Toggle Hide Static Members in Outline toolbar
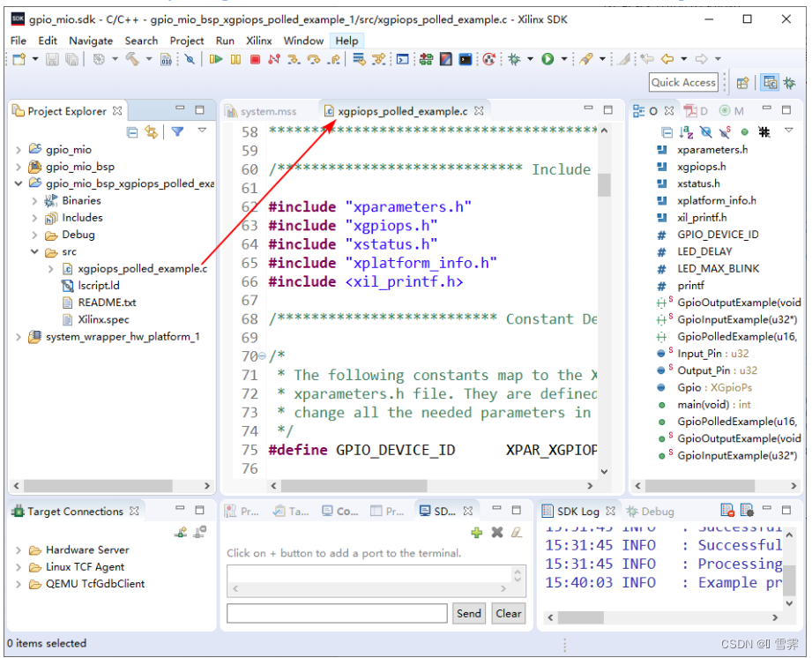This screenshot has width=812, height=658. (725, 132)
